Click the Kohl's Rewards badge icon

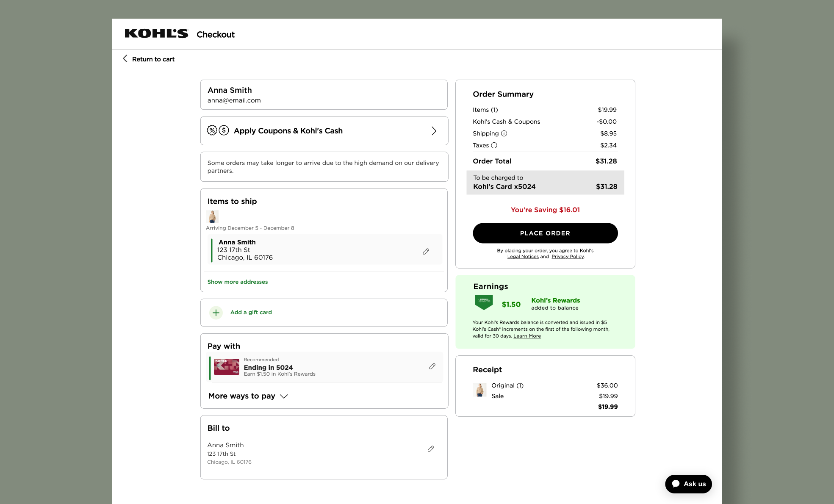tap(484, 302)
